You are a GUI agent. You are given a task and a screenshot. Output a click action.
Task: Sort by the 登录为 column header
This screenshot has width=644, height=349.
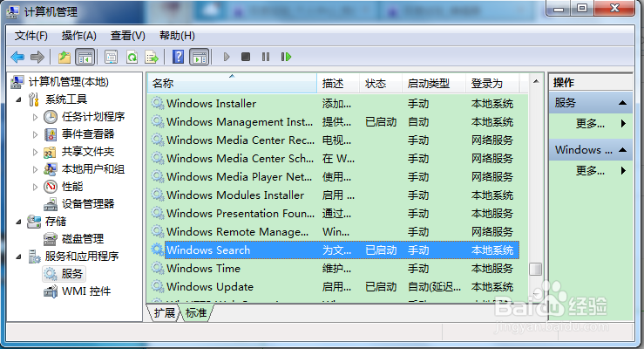click(x=492, y=84)
